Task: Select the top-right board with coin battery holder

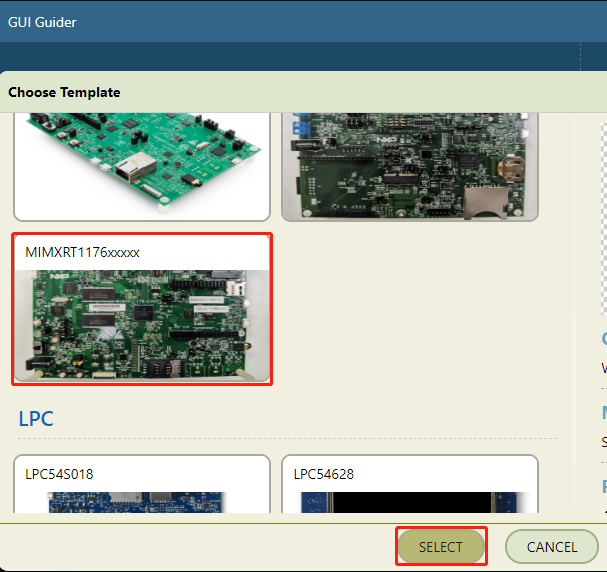Action: pyautogui.click(x=409, y=165)
